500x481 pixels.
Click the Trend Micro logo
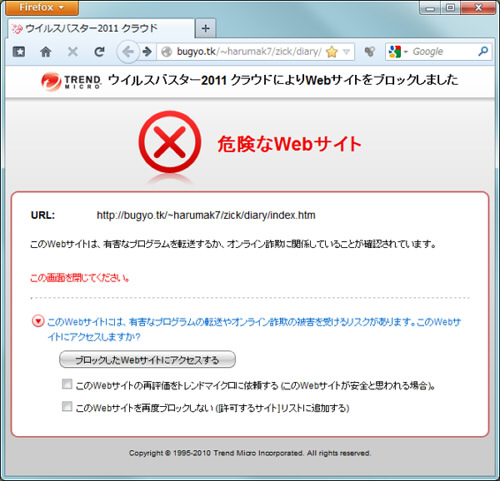[x=71, y=82]
